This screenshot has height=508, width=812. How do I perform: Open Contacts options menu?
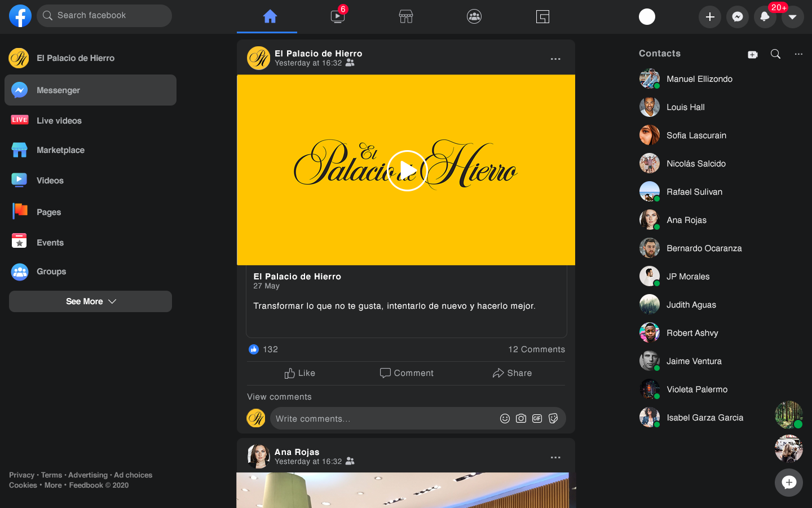798,54
